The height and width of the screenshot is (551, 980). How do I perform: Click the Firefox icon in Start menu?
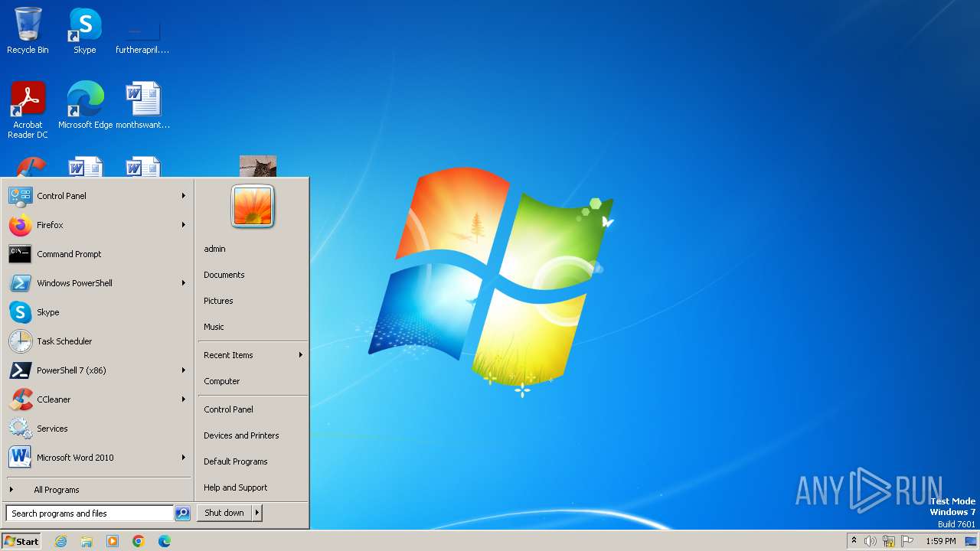[20, 225]
